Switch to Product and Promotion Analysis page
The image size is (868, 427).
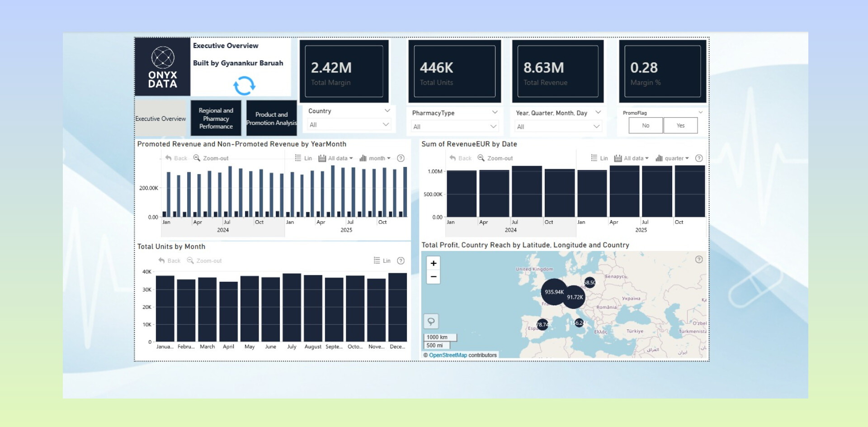(x=271, y=119)
